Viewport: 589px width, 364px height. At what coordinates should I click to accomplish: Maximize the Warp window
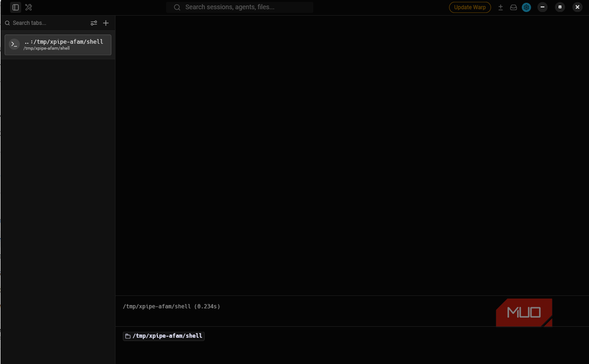[560, 7]
